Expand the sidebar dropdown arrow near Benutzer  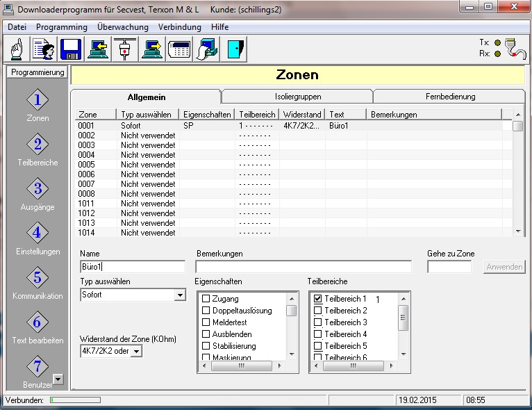(58, 379)
